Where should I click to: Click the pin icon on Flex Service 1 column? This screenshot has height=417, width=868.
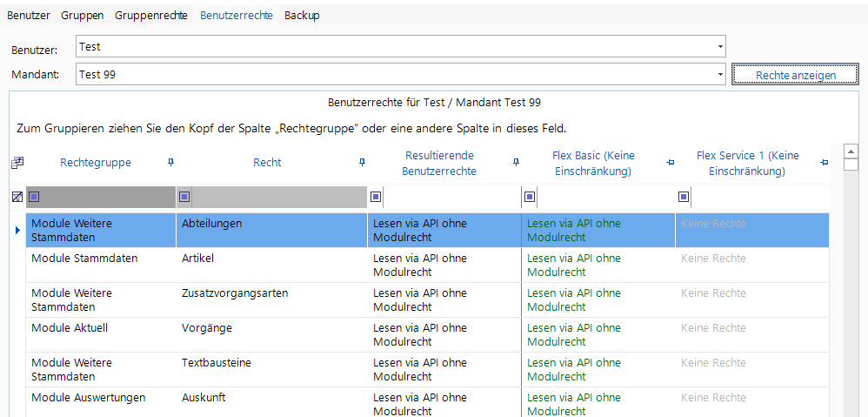[x=824, y=162]
